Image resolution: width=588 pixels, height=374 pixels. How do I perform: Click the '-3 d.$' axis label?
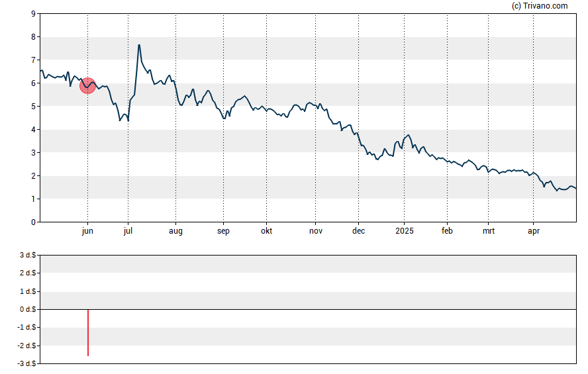pos(27,363)
